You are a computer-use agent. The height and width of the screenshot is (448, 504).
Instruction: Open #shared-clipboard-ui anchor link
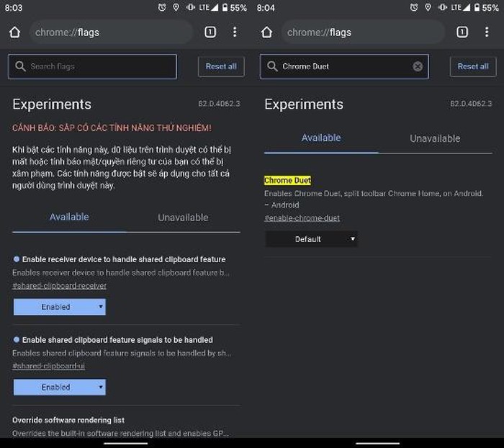coord(48,366)
